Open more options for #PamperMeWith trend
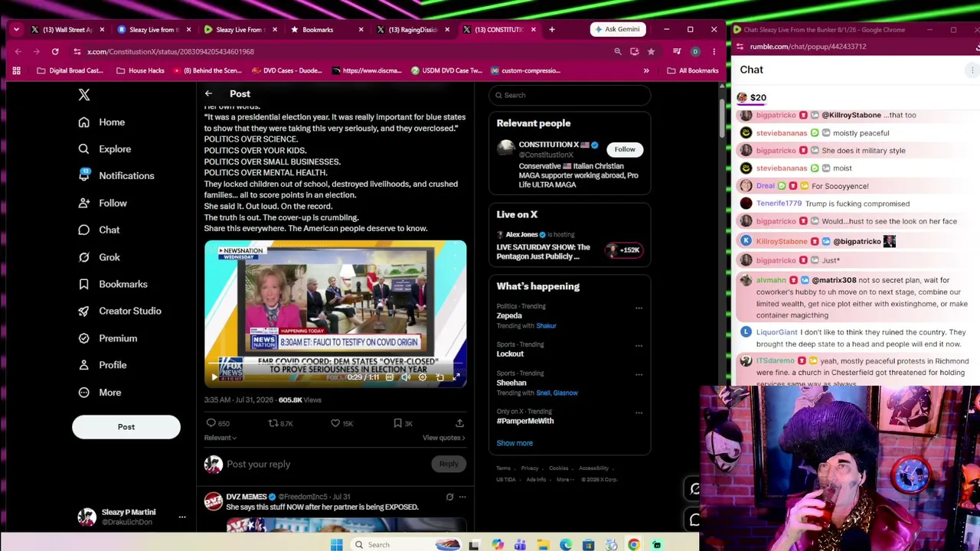980x551 pixels. pyautogui.click(x=639, y=413)
